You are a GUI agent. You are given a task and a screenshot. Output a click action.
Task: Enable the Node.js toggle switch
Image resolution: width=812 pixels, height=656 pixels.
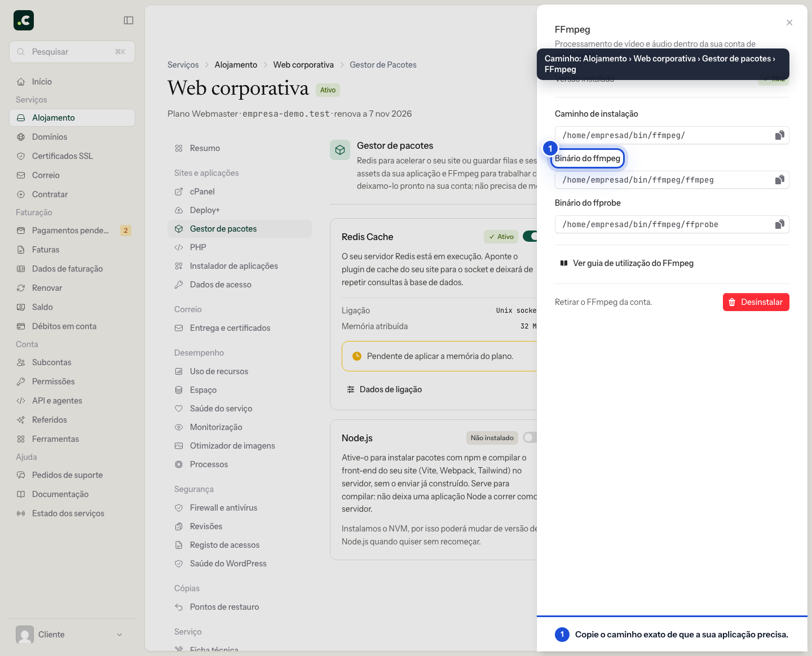pyautogui.click(x=530, y=437)
